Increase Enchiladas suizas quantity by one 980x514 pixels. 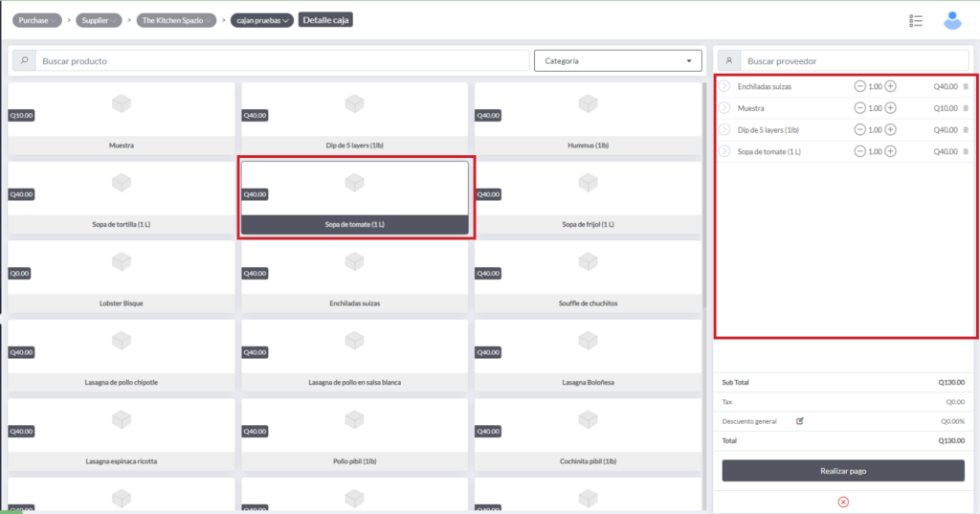[x=890, y=86]
